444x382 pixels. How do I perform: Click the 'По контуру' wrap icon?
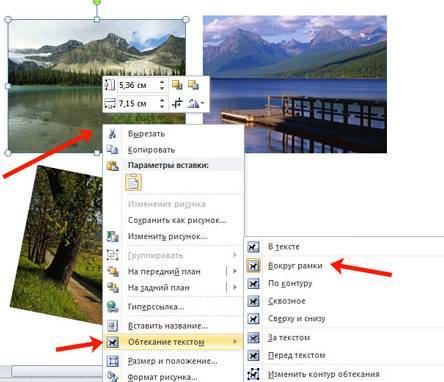pos(253,284)
